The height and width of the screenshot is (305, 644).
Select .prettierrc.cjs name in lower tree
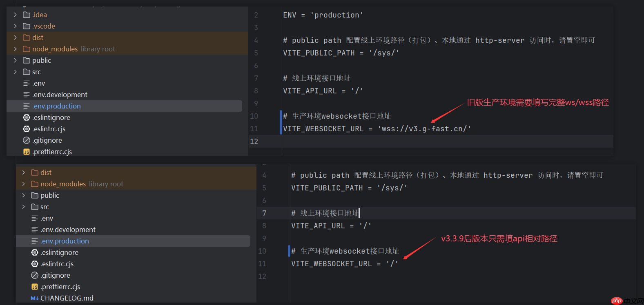tap(60, 287)
